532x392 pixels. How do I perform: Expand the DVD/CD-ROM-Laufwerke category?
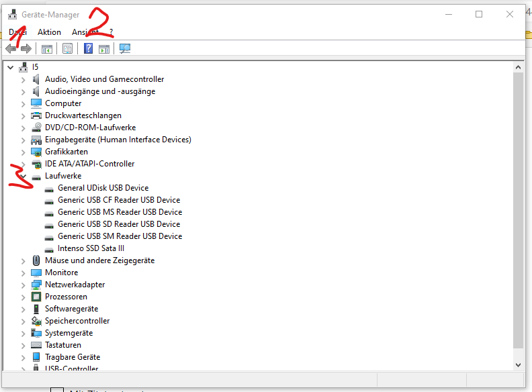[x=23, y=128]
